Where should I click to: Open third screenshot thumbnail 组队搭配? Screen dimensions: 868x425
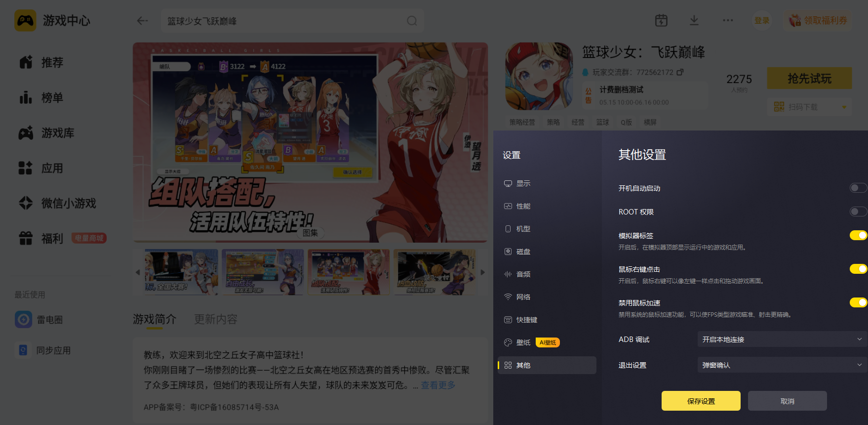pyautogui.click(x=349, y=272)
